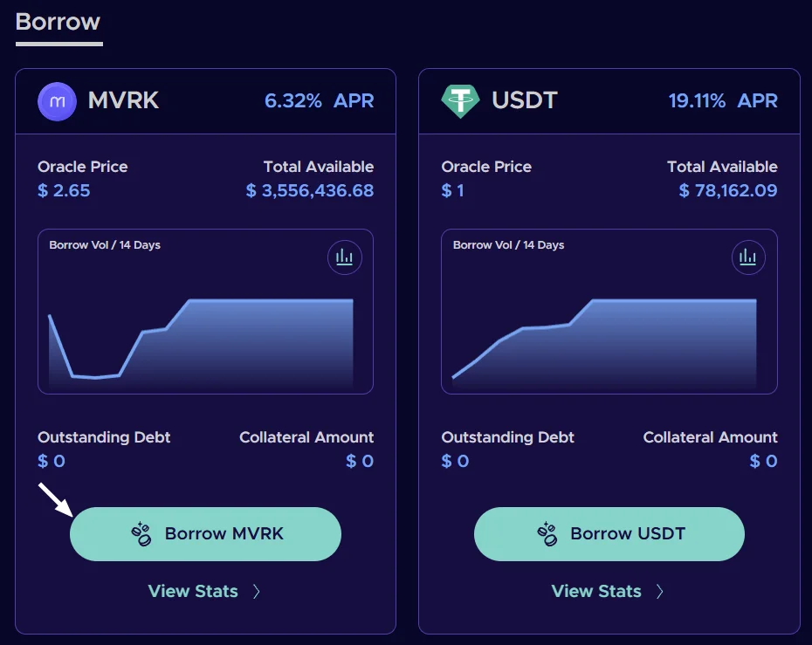Open View Stats under Borrow USDT
812x645 pixels.
pos(596,591)
